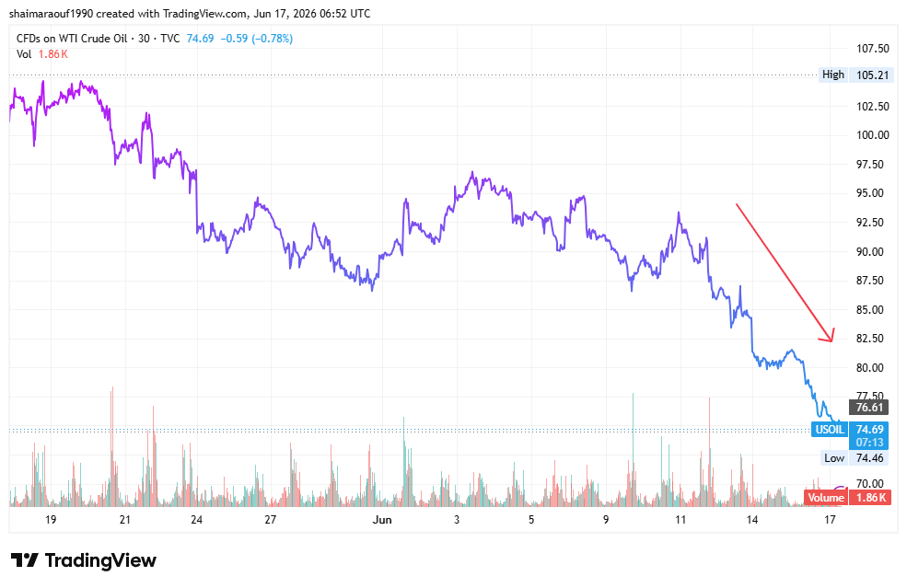Click the 95.00 price axis label
This screenshot has height=588, width=907.
coord(872,193)
